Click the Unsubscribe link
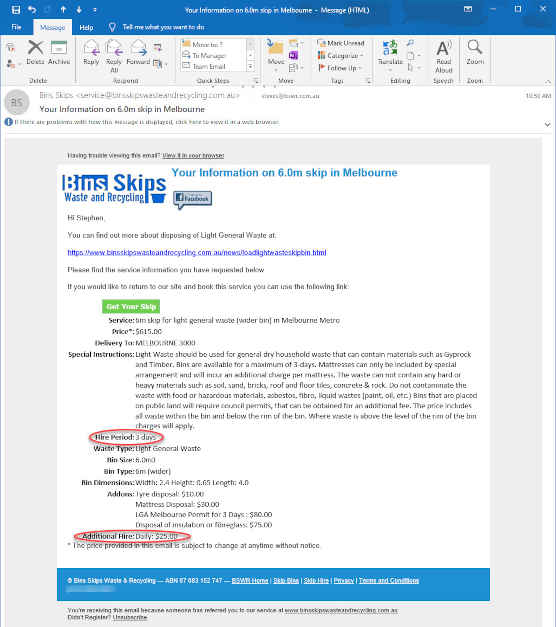Screen dimensions: 556x627 pyautogui.click(x=130, y=617)
